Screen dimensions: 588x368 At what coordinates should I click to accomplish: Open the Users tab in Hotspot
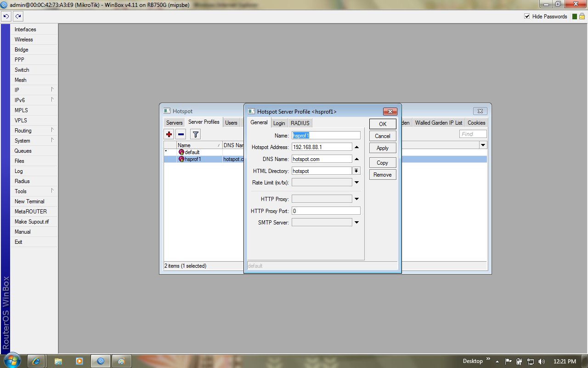[x=232, y=123]
